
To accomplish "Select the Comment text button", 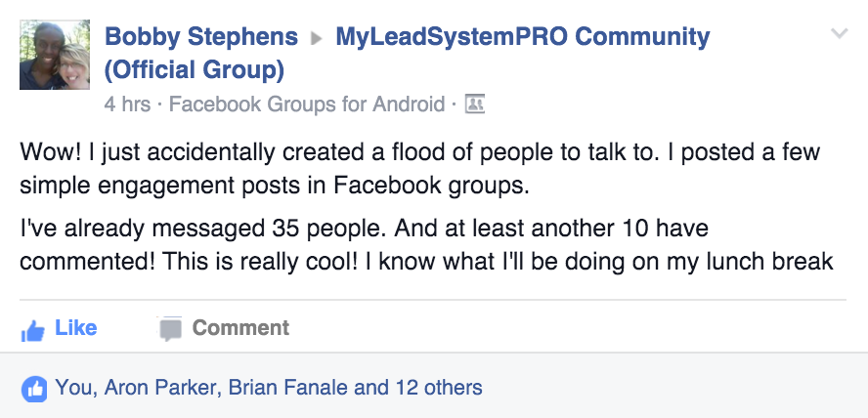I will tap(240, 328).
